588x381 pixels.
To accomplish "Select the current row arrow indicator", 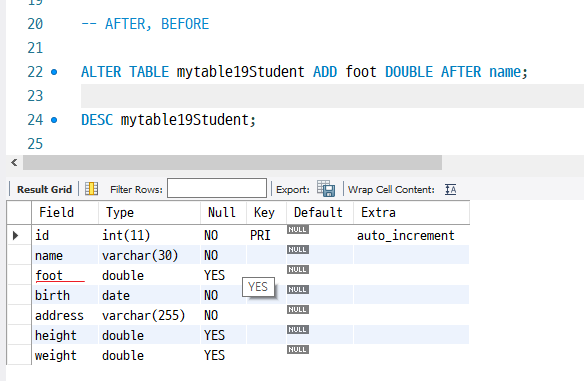I will tap(15, 236).
